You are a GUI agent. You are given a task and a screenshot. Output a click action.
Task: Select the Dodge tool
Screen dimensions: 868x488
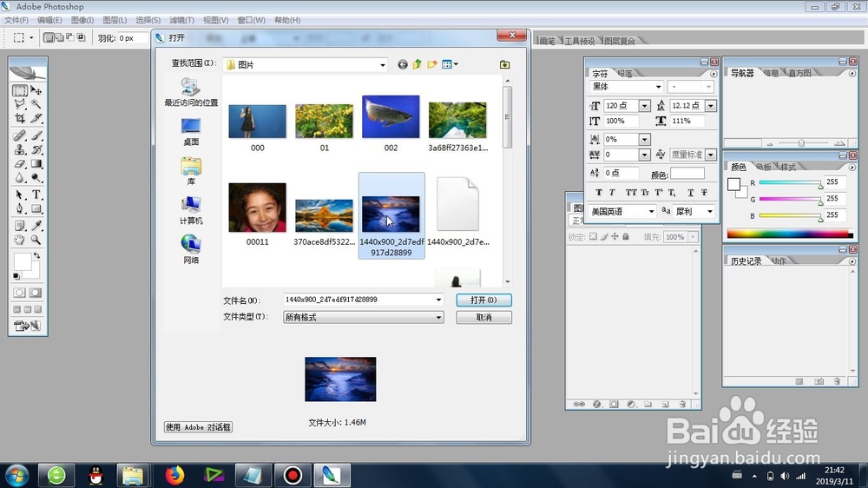pyautogui.click(x=36, y=178)
